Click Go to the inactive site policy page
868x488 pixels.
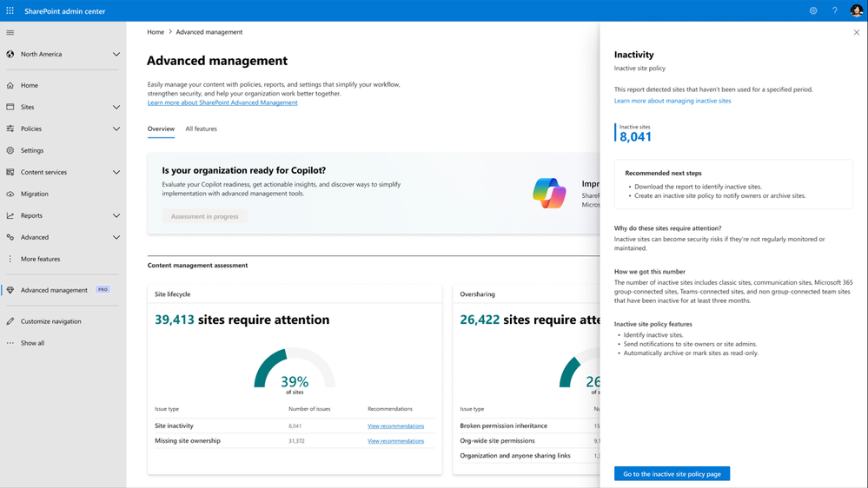tap(672, 473)
